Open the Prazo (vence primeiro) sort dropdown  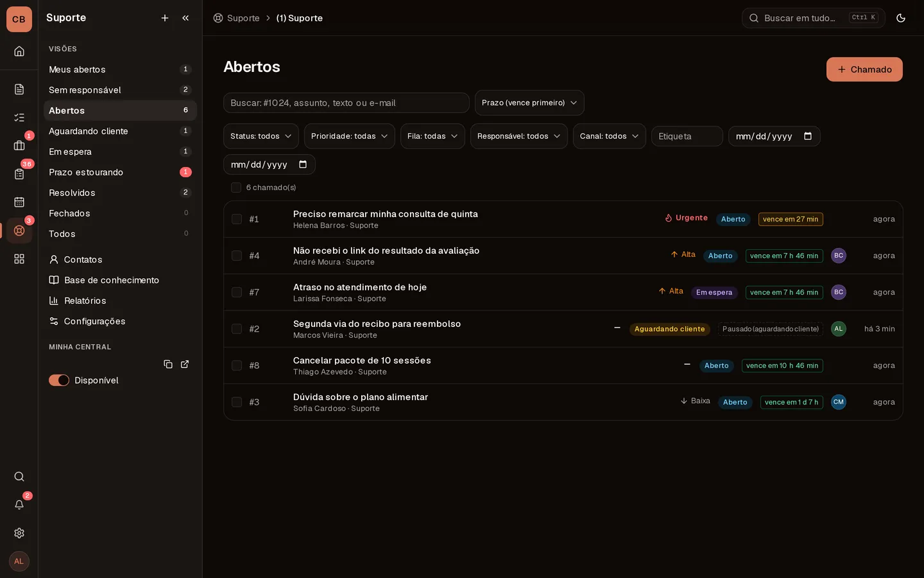point(529,103)
